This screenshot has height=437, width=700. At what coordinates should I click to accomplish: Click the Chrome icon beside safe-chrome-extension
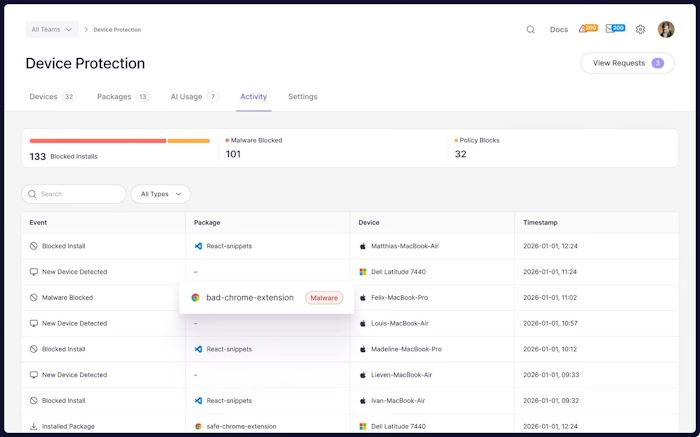tap(198, 426)
